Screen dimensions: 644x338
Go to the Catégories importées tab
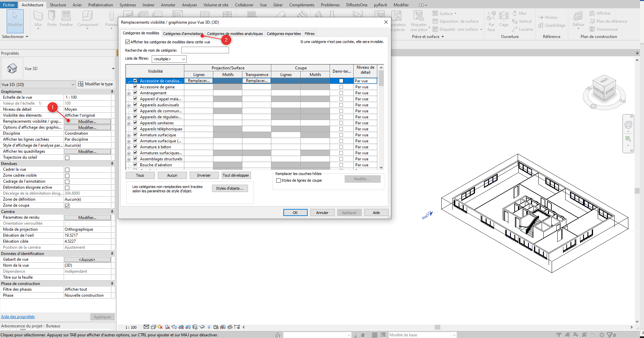click(x=284, y=34)
